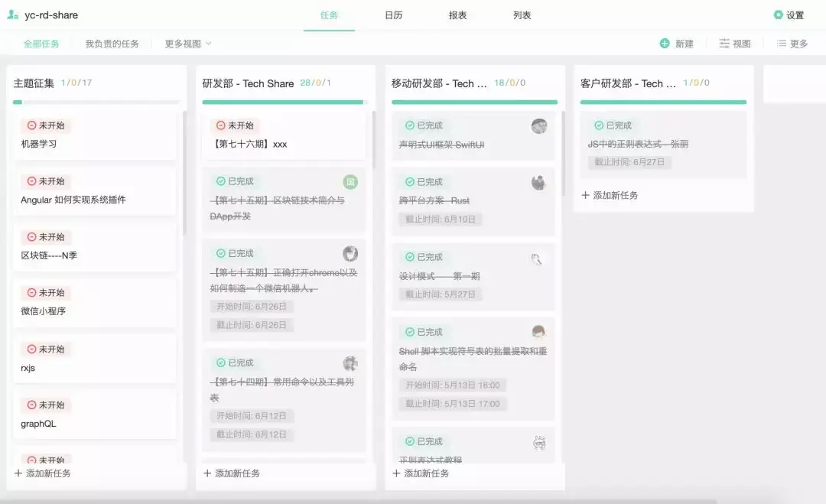Select the 我负责的任务 view
The image size is (826, 504).
(x=112, y=44)
